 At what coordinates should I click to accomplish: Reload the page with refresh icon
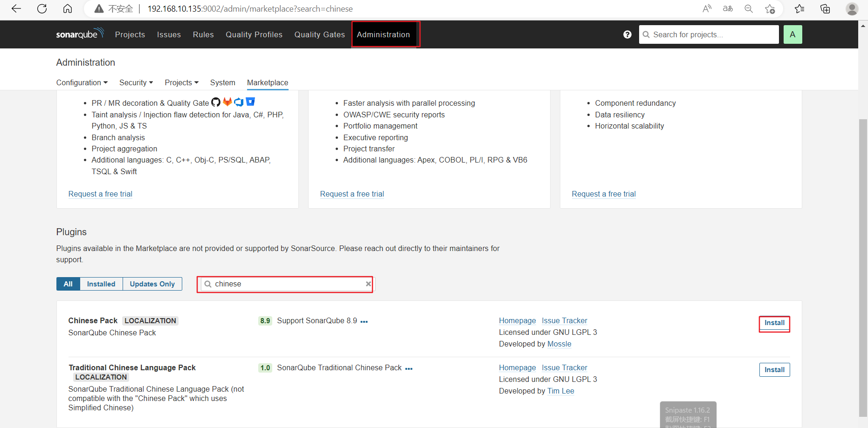click(42, 9)
